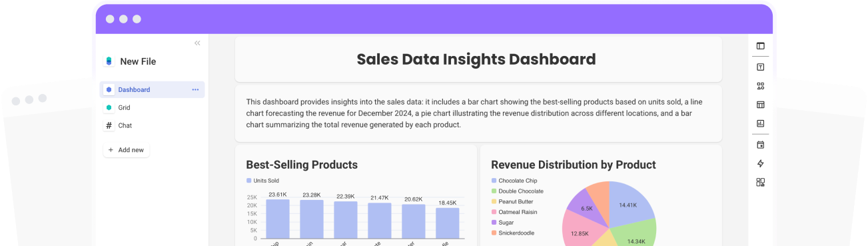Image resolution: width=868 pixels, height=246 pixels.
Task: Toggle Sugar legend entry
Action: [x=503, y=222]
